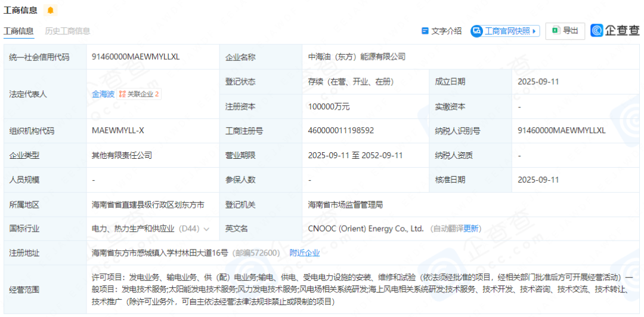
Task: Expand the 工商官网快照 arrow
Action: (x=534, y=31)
